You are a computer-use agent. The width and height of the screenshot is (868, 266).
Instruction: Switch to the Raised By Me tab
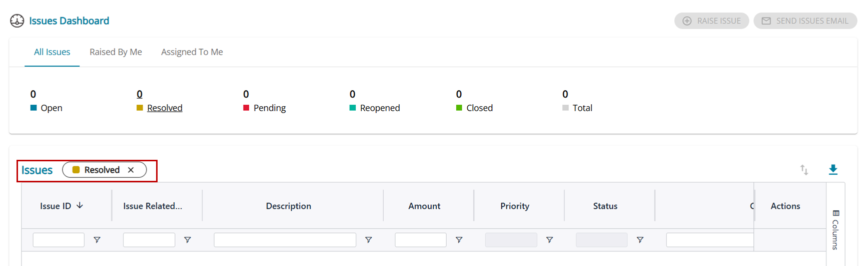[116, 52]
